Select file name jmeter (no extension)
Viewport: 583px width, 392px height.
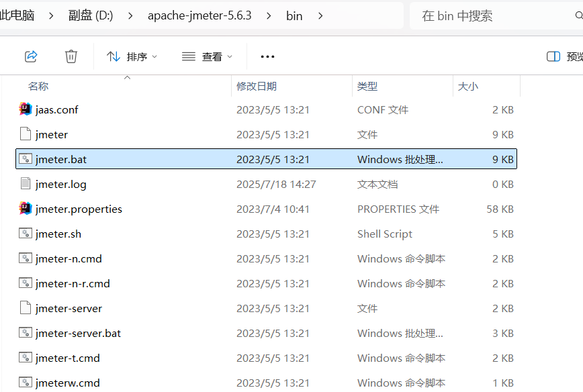52,134
